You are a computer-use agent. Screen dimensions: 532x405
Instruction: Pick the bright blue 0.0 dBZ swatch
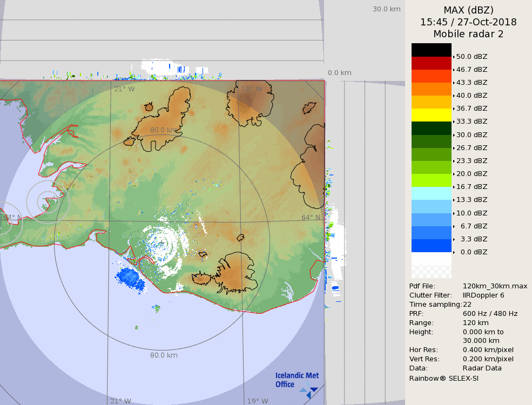pos(431,246)
